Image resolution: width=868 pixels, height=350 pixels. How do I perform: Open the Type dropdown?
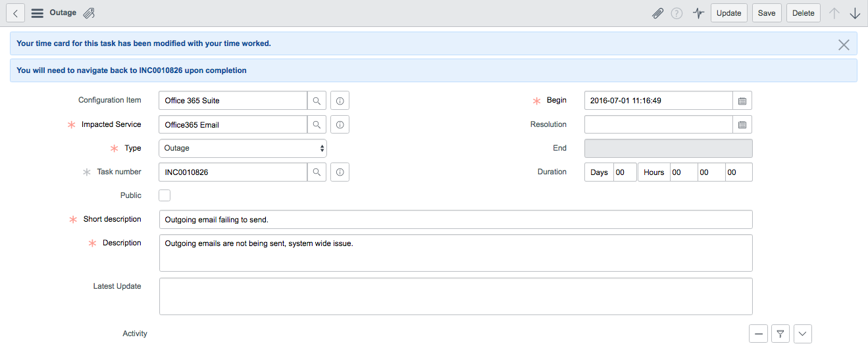point(243,148)
